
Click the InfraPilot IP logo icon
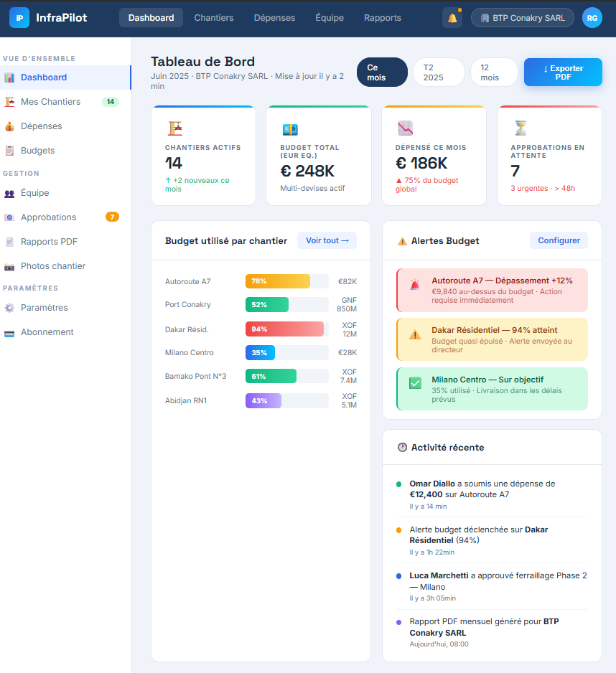tap(19, 18)
